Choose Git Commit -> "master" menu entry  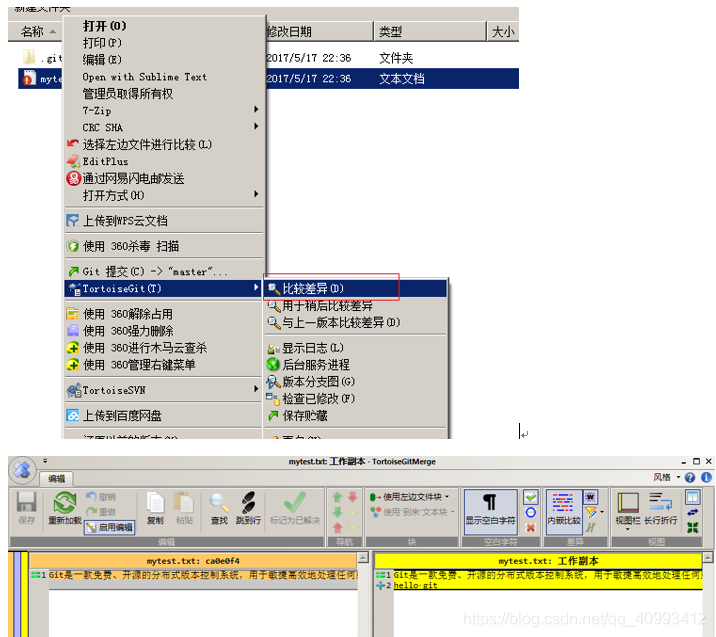[163, 272]
